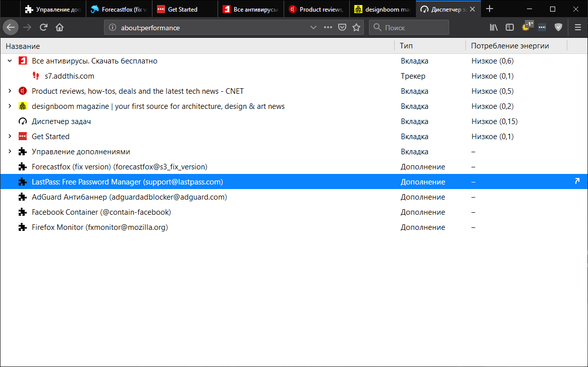Switch to the Forecastfox tab
The width and height of the screenshot is (588, 367).
click(x=119, y=10)
